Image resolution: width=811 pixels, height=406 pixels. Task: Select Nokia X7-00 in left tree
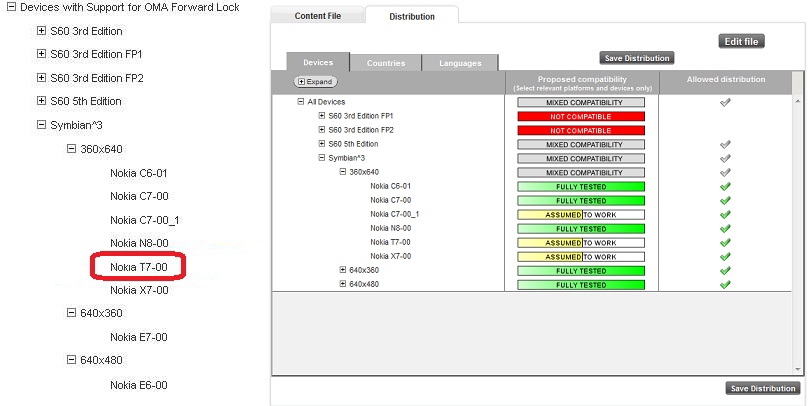pyautogui.click(x=139, y=290)
